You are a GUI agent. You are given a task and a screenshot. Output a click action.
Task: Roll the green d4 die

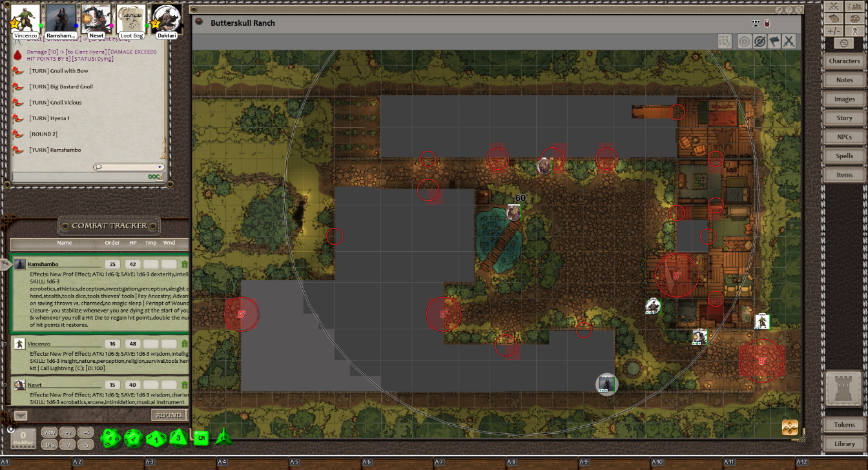(223, 437)
